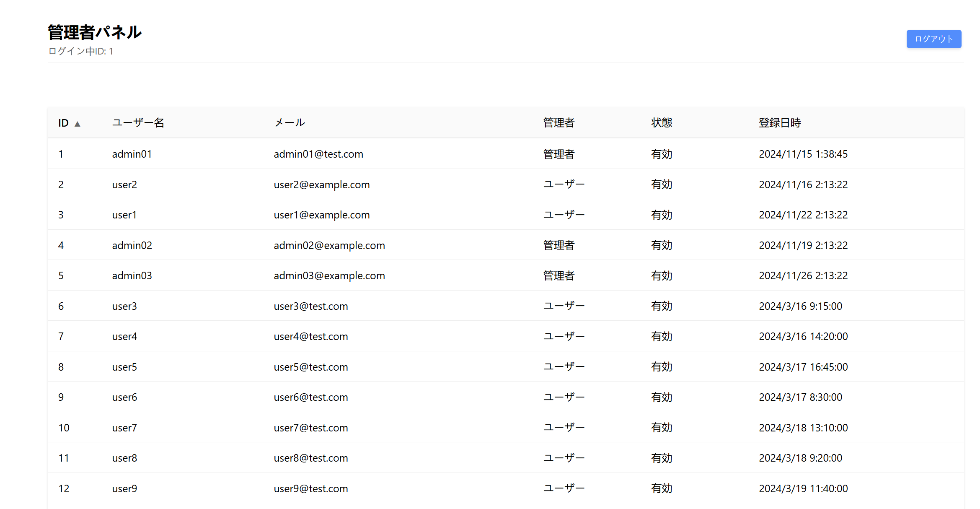Select the admin02 row username
This screenshot has height=509, width=980.
pos(132,245)
